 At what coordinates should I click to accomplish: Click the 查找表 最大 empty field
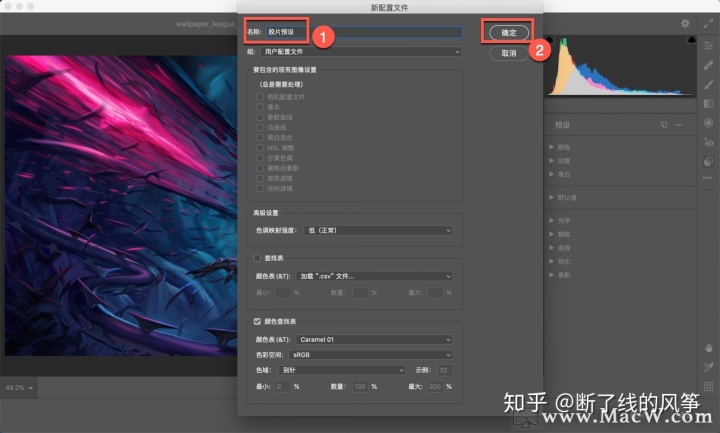tap(435, 293)
